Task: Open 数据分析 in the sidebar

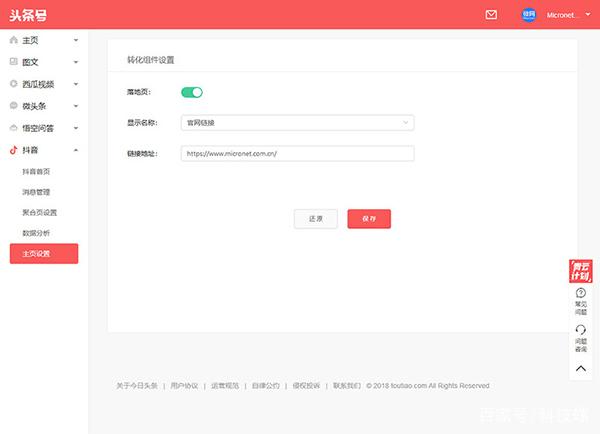Action: 36,233
